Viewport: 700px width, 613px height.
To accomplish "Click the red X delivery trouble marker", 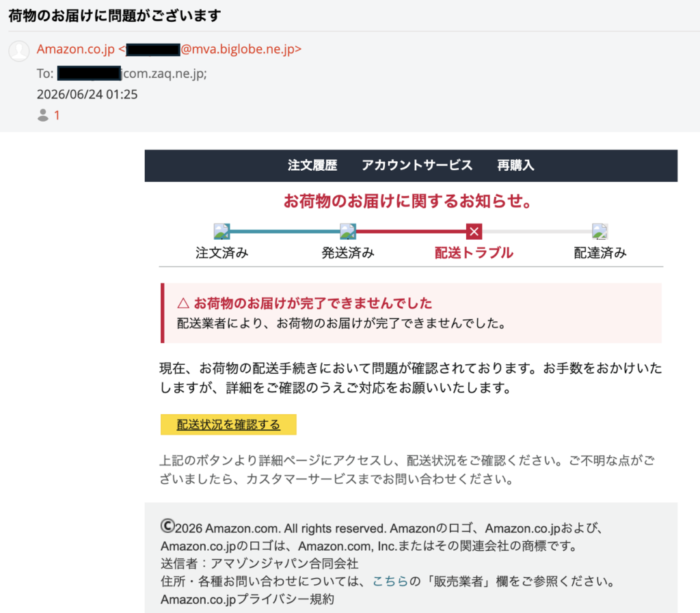I will 474,232.
